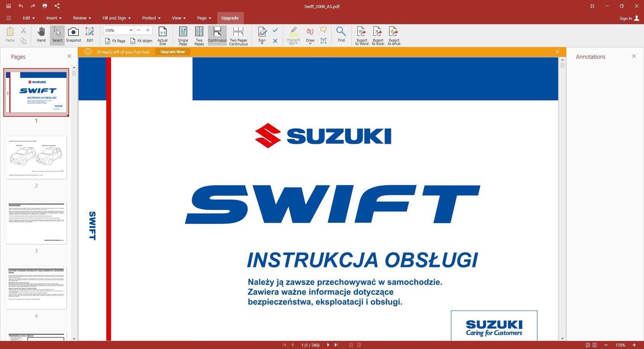Undo the last action

tap(21, 6)
